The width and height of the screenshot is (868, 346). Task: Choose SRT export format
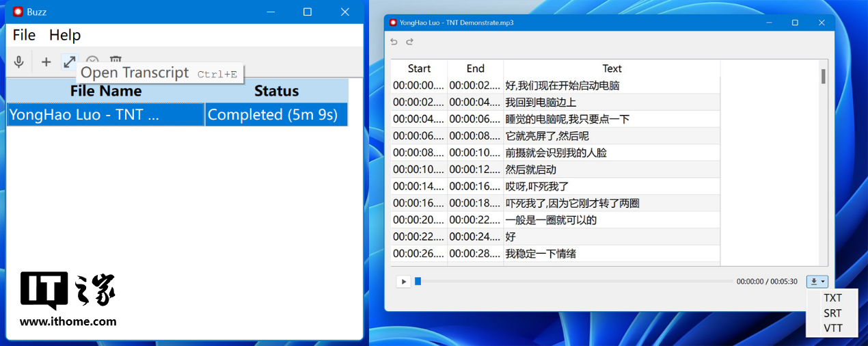pyautogui.click(x=832, y=313)
